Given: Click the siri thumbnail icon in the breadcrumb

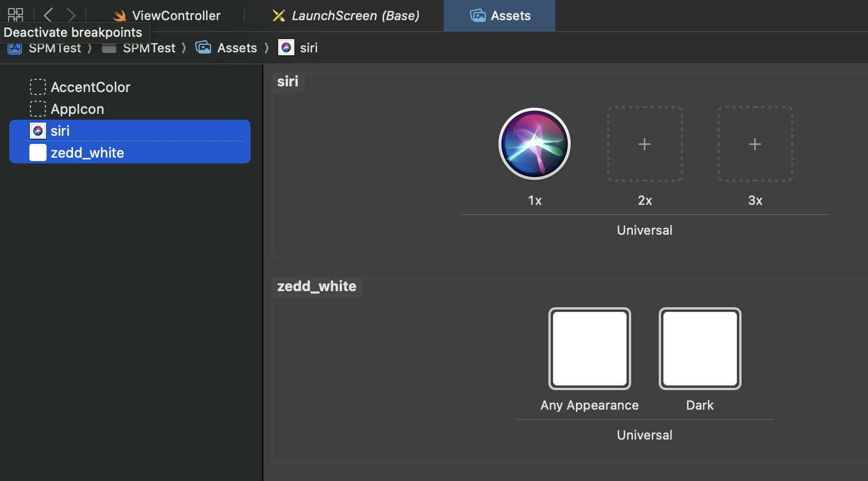Looking at the screenshot, I should [x=286, y=48].
